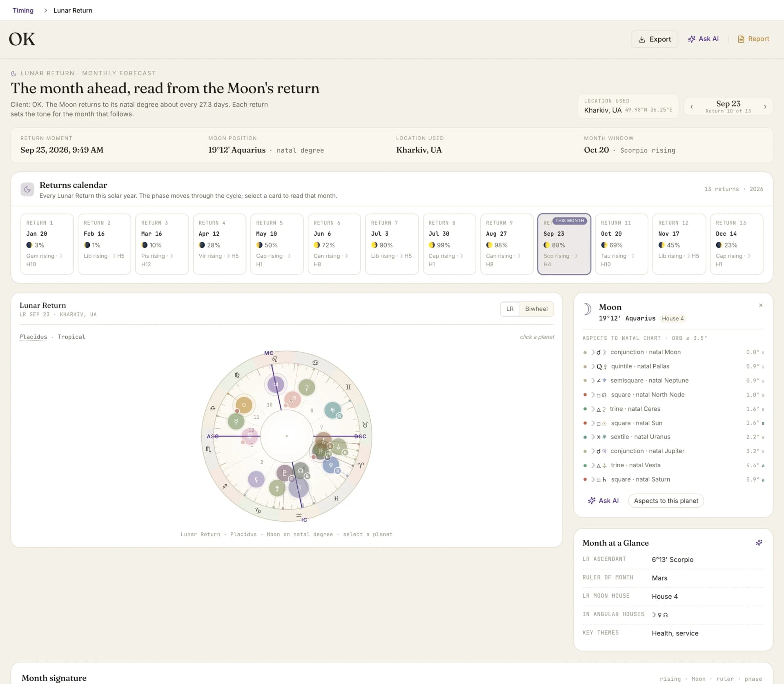This screenshot has height=684, width=784.
Task: Export the lunar return chart
Action: 655,39
